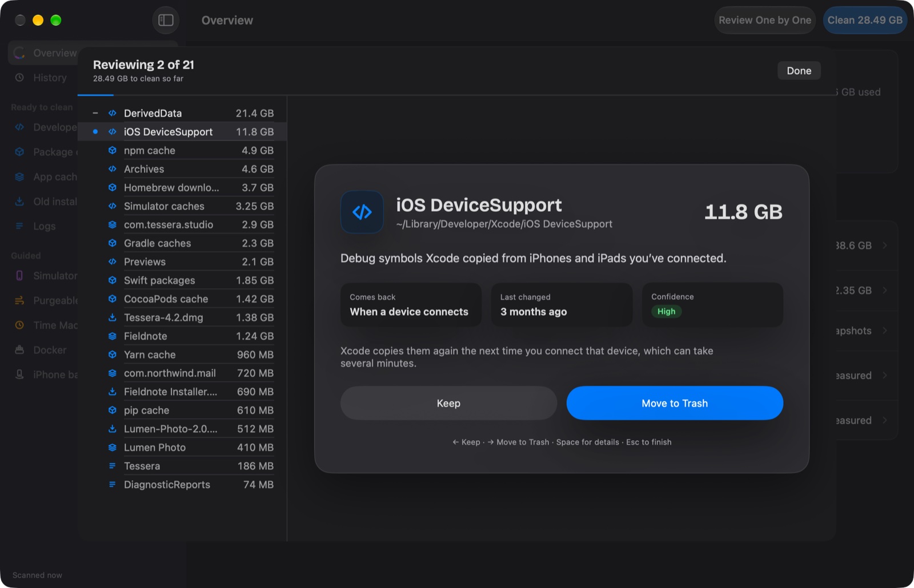Click the review progress bar under header
Image resolution: width=914 pixels, height=588 pixels.
click(457, 95)
